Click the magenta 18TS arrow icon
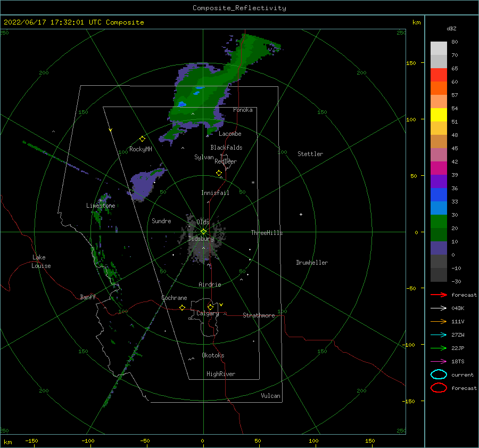Image resolution: width=479 pixels, height=448 pixels. pos(439,361)
